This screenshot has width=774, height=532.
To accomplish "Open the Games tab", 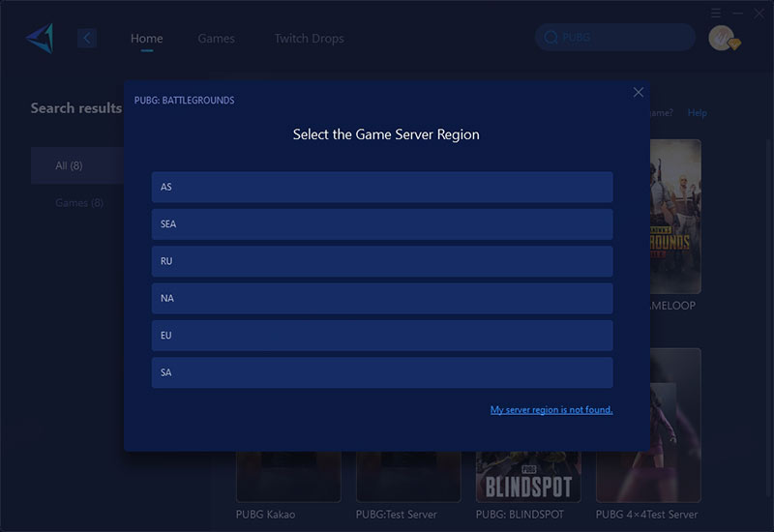I will [x=216, y=39].
